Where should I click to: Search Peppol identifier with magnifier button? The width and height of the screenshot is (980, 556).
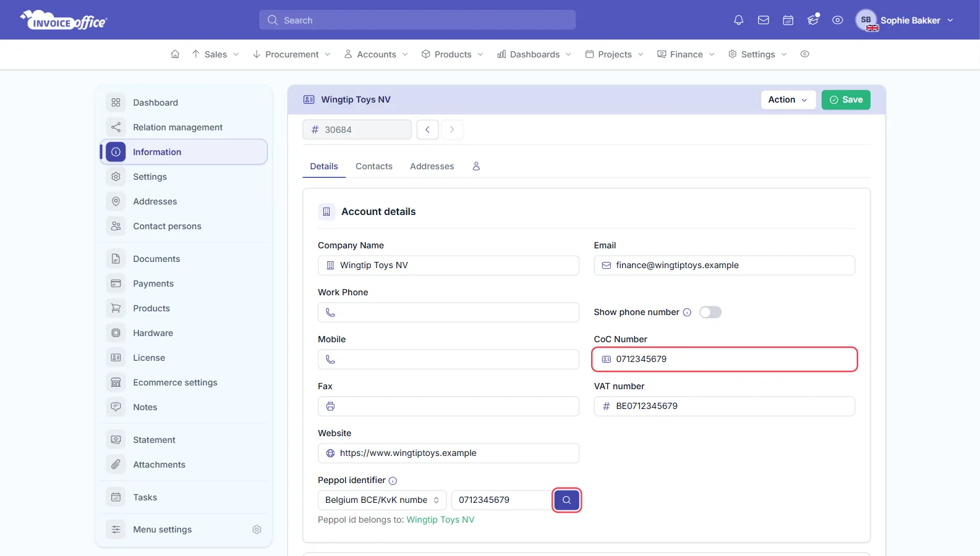(566, 500)
